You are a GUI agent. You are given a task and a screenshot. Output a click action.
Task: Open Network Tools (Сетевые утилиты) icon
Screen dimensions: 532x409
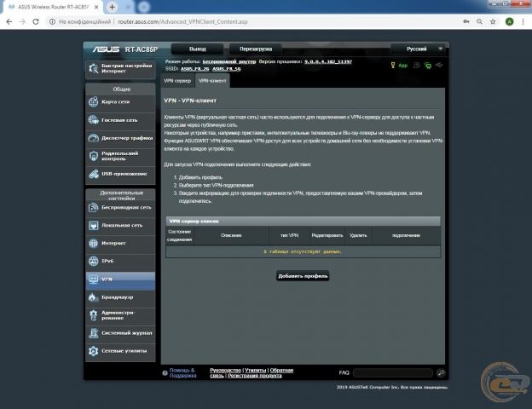(93, 351)
